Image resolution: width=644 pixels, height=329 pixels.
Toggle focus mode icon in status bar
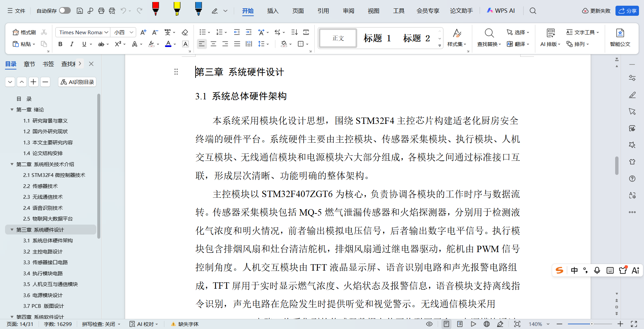coord(517,324)
